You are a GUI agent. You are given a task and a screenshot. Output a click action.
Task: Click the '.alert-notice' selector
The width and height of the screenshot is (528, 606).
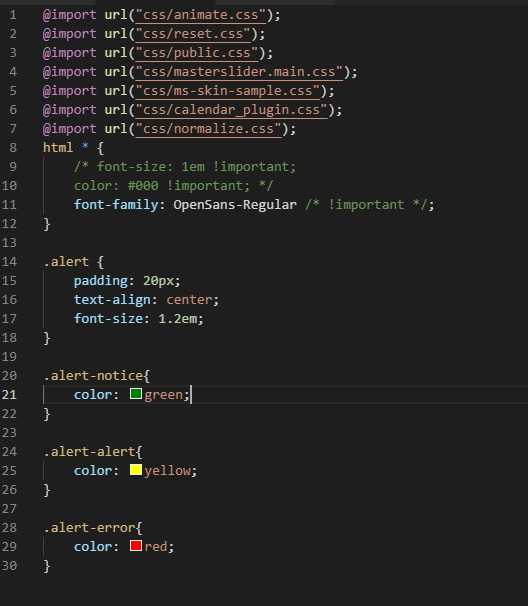click(x=93, y=375)
